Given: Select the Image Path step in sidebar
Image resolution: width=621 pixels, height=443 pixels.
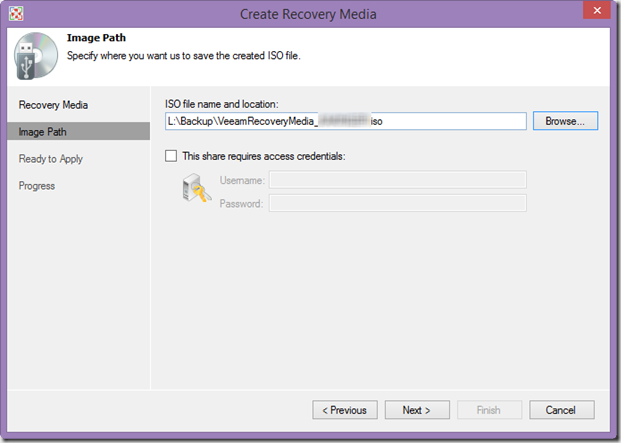Looking at the screenshot, I should [x=43, y=132].
